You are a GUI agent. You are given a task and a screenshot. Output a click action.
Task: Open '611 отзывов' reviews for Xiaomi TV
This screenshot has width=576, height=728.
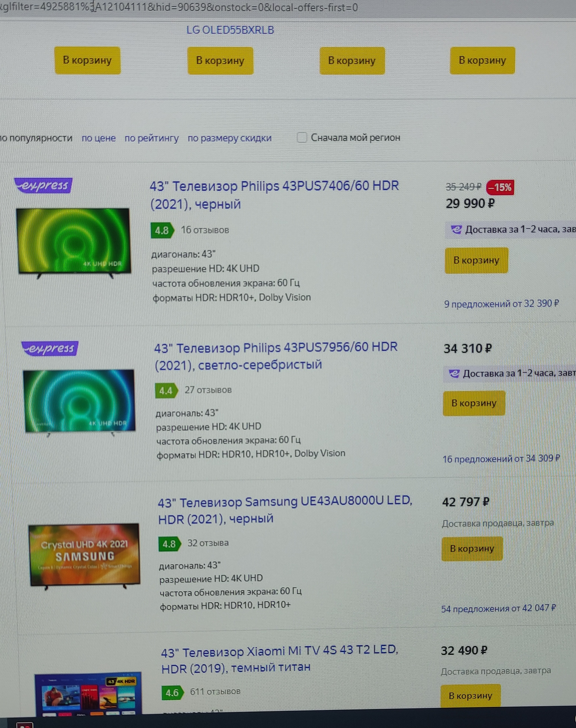coord(215,691)
